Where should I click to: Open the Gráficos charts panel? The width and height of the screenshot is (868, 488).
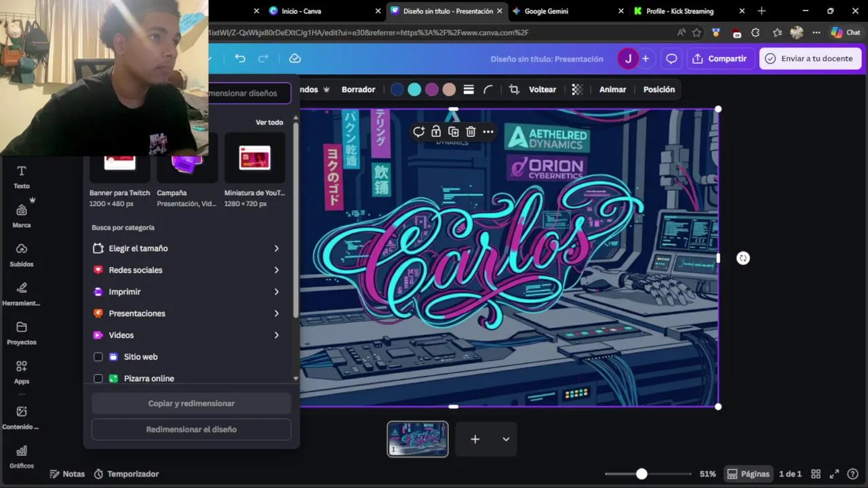pos(22,457)
